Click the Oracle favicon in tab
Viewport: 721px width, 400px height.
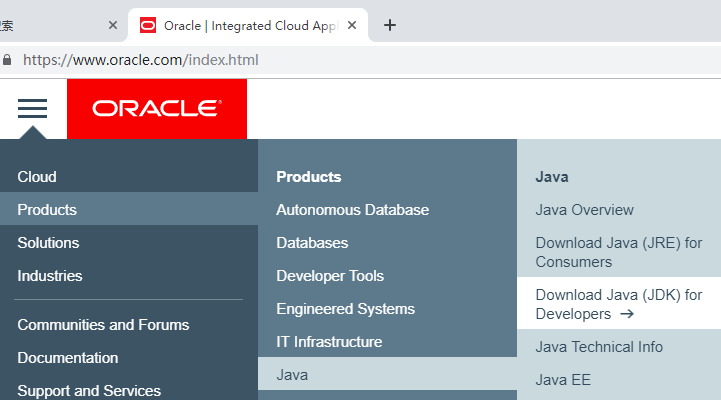pyautogui.click(x=149, y=25)
